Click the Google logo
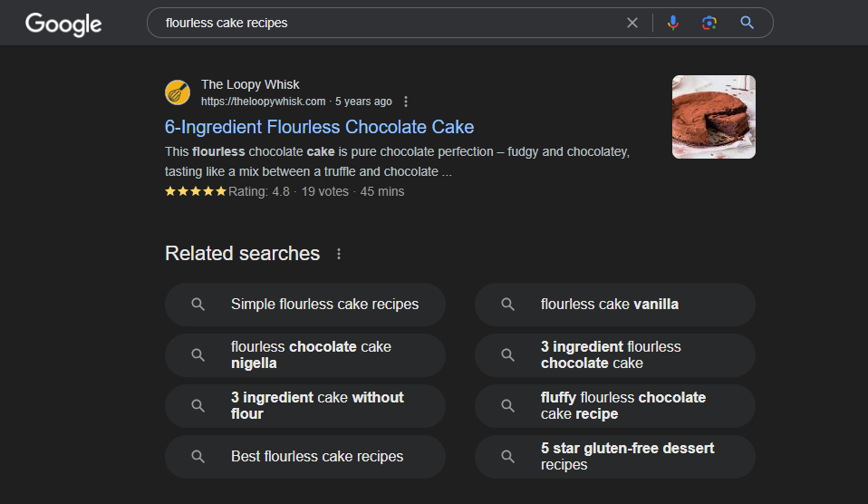The width and height of the screenshot is (868, 504). pos(63,24)
